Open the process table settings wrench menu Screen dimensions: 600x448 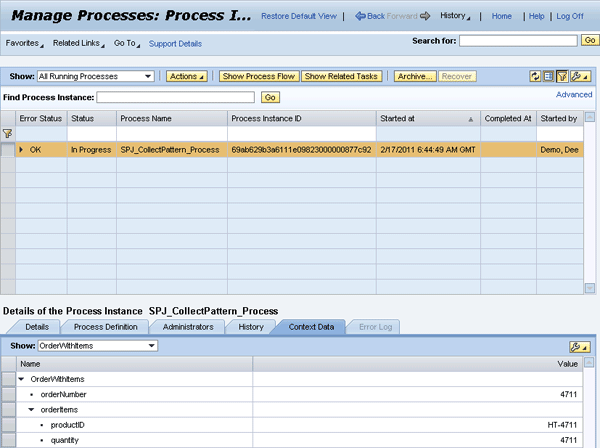point(579,76)
